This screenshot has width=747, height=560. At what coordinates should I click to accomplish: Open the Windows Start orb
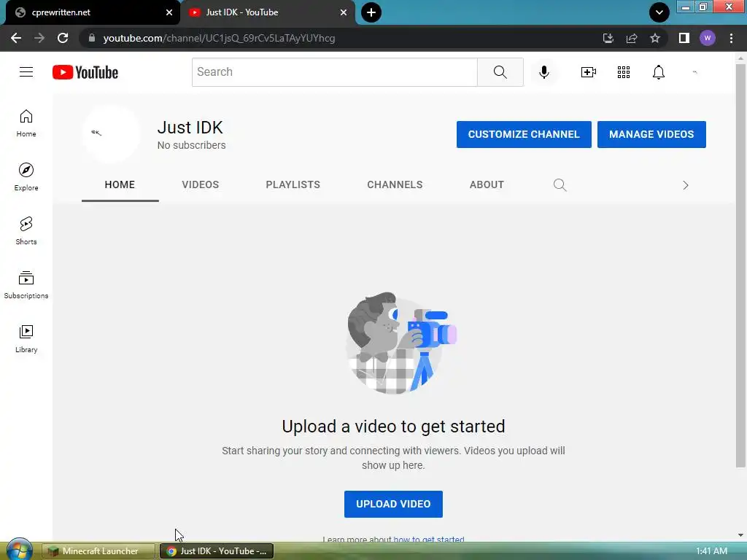(19, 550)
